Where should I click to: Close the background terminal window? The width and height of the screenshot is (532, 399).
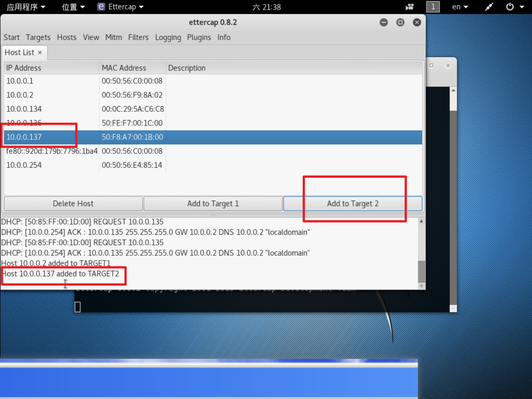tap(448, 65)
